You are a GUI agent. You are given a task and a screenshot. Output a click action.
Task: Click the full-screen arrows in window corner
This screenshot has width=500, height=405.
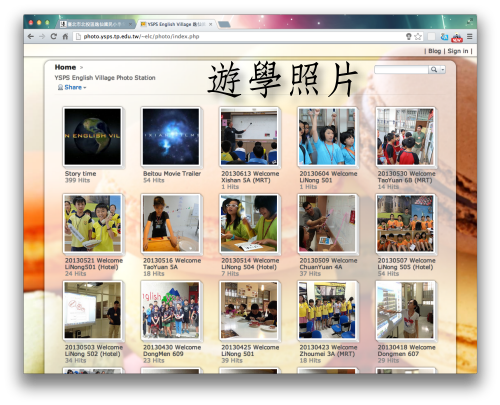(470, 22)
